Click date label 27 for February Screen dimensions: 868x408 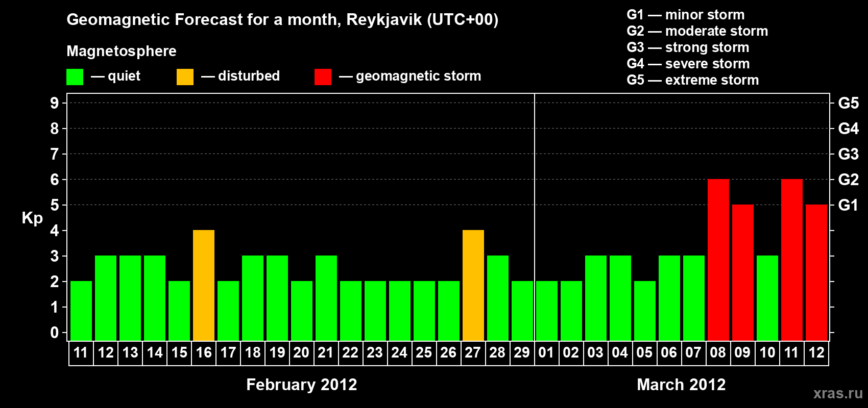473,352
